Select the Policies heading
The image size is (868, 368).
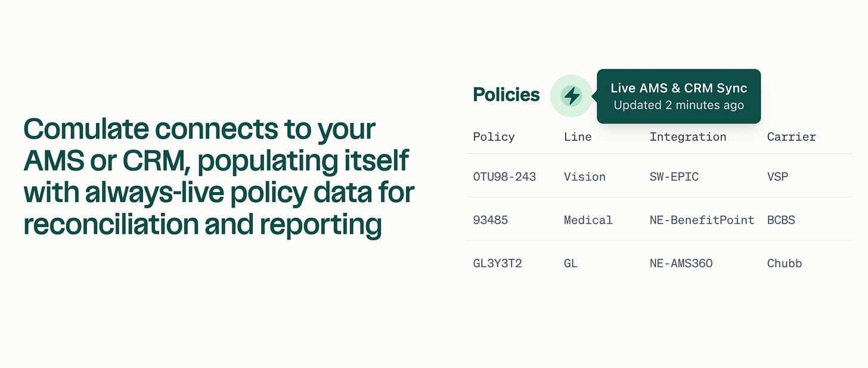(x=506, y=95)
